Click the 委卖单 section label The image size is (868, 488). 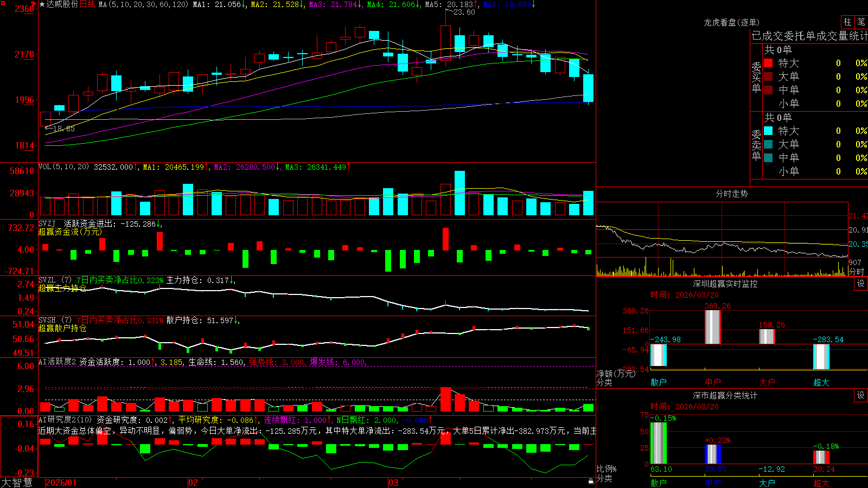click(x=756, y=145)
